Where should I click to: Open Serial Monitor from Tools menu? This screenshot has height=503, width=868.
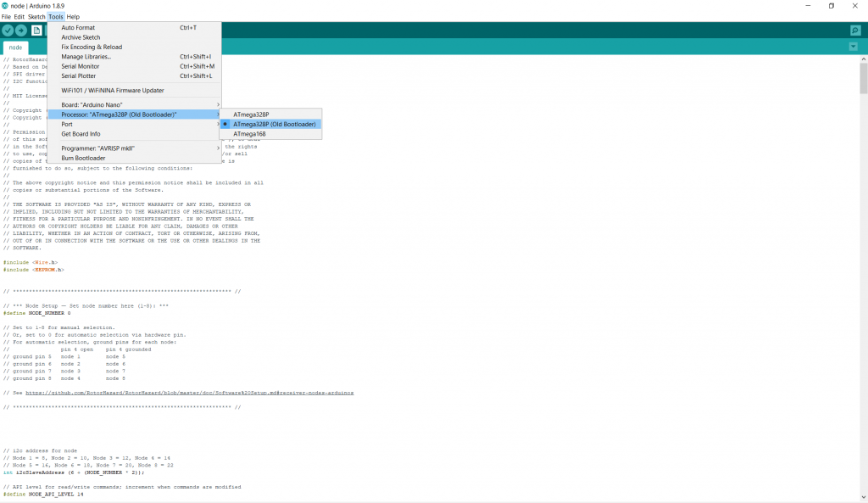(135, 66)
